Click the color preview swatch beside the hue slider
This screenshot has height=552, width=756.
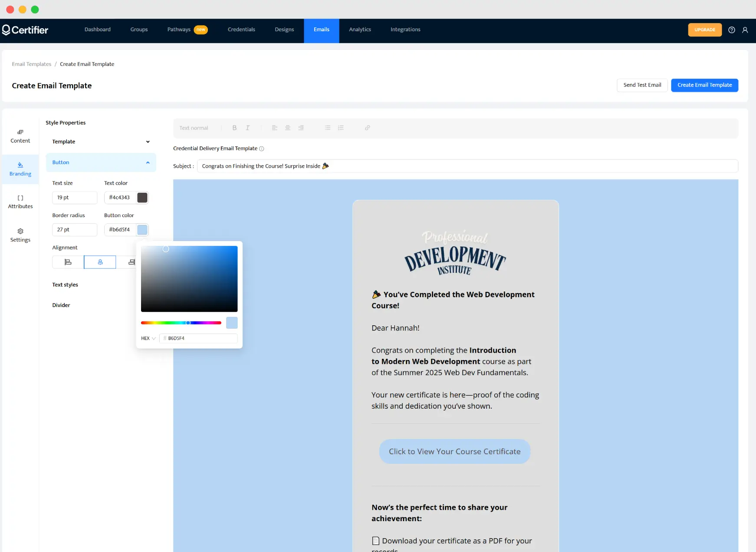[232, 323]
